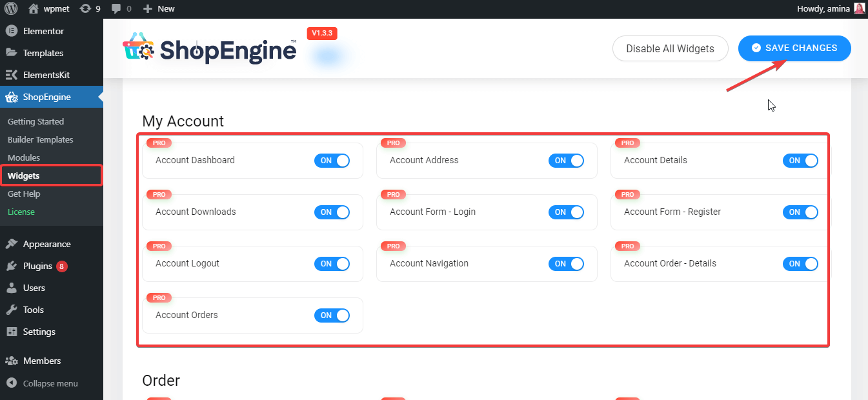Switch off Account Form - Login
The height and width of the screenshot is (400, 868).
point(566,212)
